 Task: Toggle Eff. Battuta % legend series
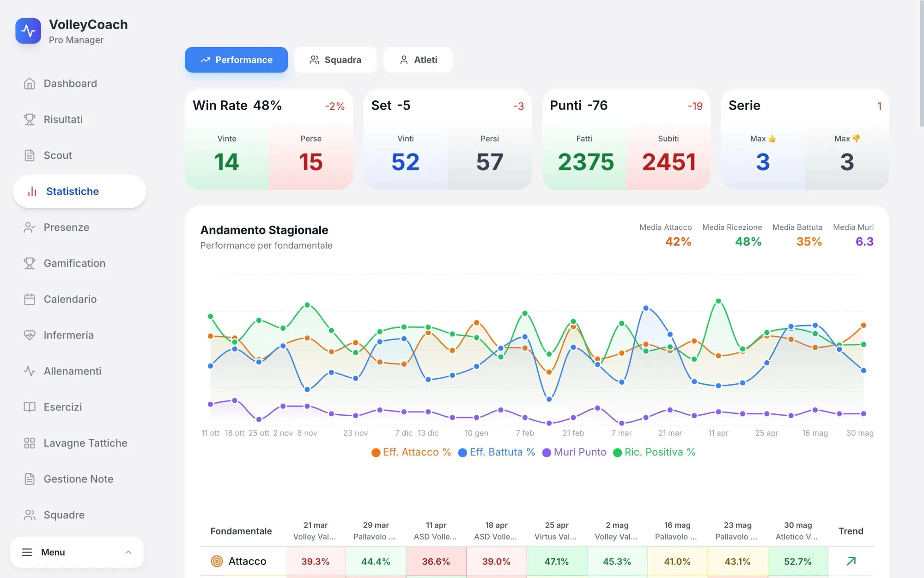(497, 452)
